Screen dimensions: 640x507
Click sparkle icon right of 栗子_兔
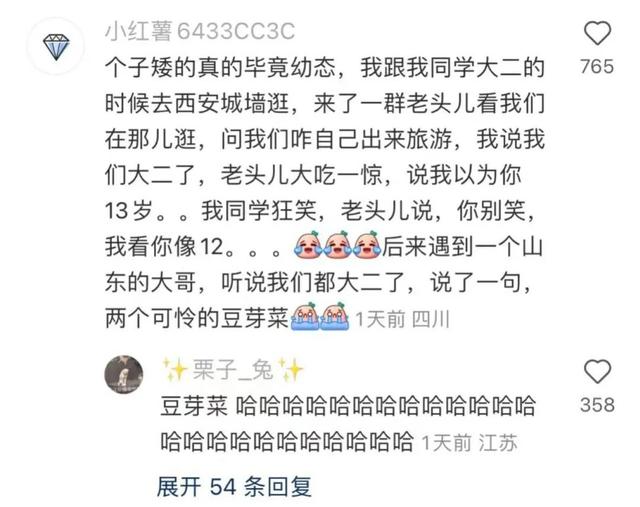290,369
